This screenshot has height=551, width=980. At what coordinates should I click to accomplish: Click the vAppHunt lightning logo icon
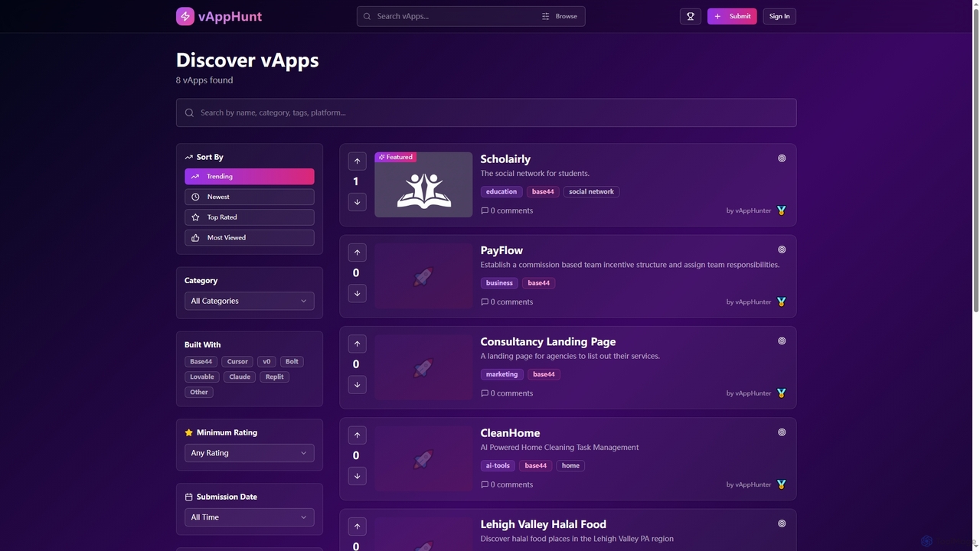[x=185, y=16]
